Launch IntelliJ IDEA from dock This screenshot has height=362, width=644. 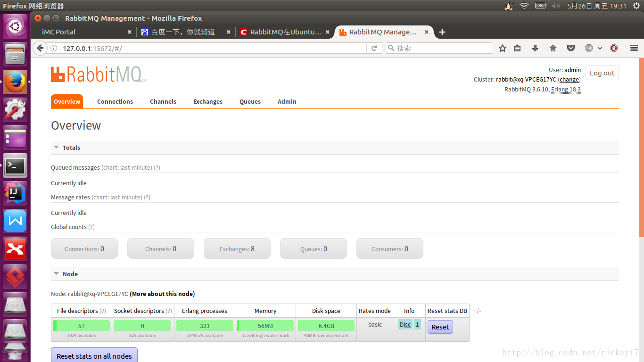click(x=16, y=193)
